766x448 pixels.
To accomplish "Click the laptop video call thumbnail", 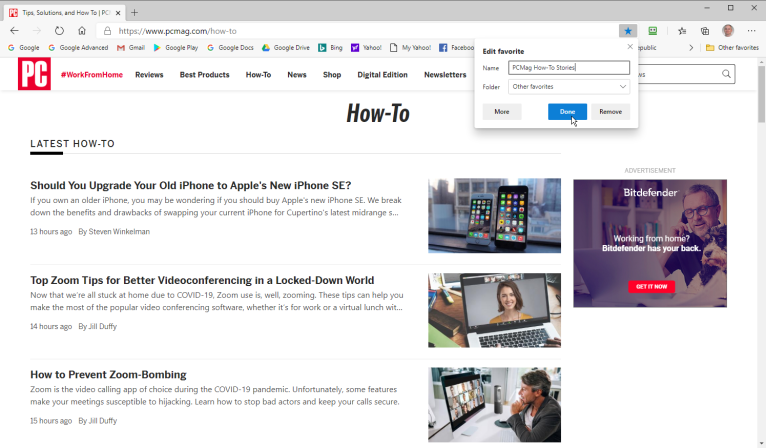I will 494,310.
